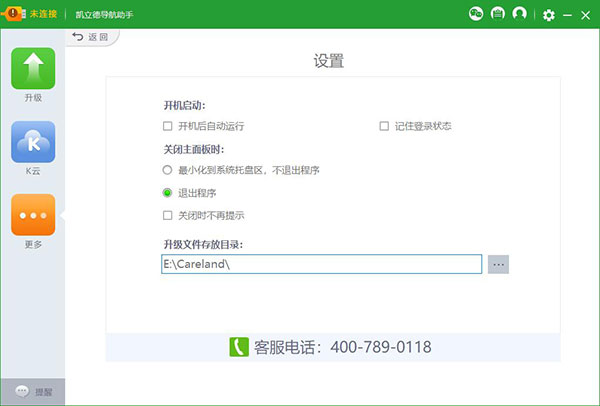Click the 未连接 device status icon
The width and height of the screenshot is (600, 406).
click(14, 14)
